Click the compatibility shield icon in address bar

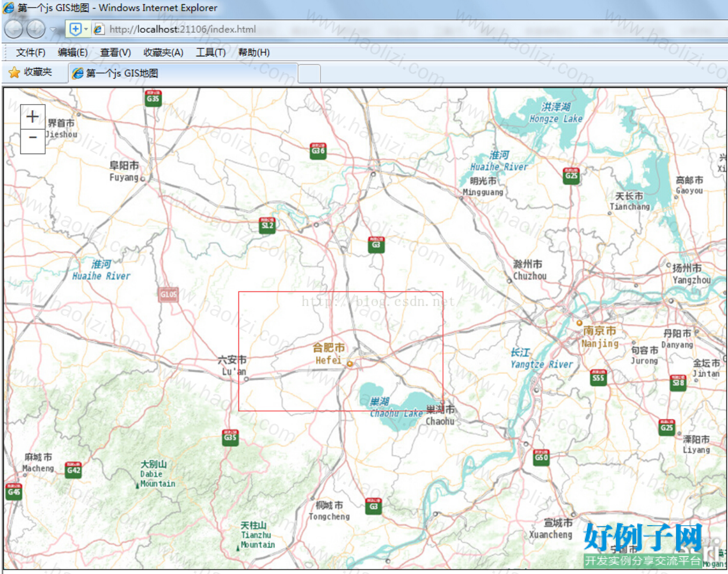[76, 29]
